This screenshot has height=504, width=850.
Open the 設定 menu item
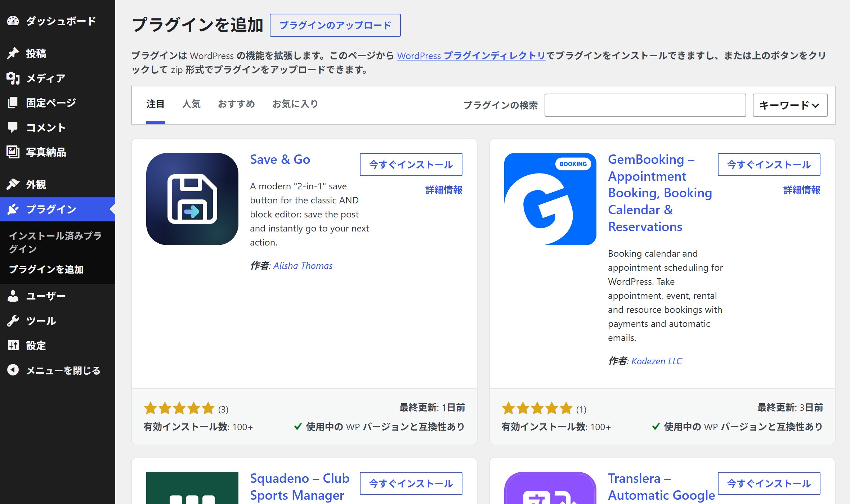58,345
